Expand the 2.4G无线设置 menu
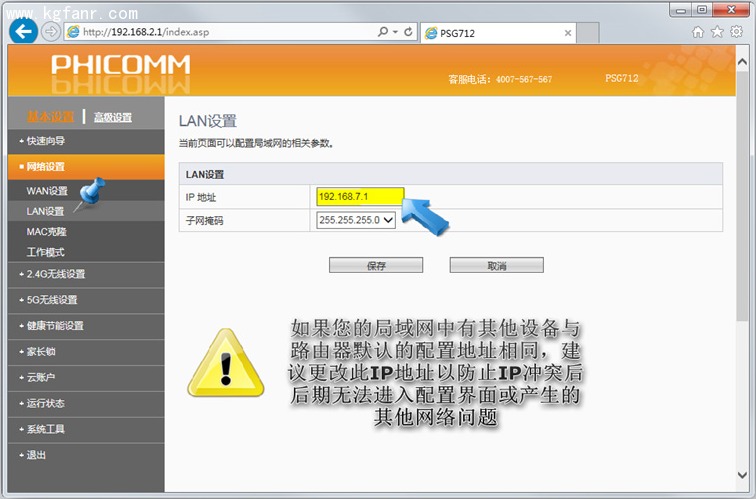The width and height of the screenshot is (756, 499). (x=86, y=274)
